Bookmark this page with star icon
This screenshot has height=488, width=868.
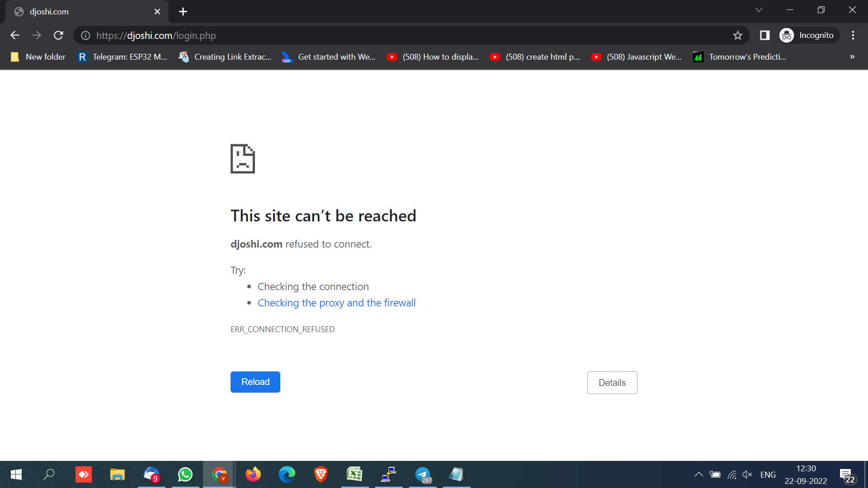click(x=738, y=35)
